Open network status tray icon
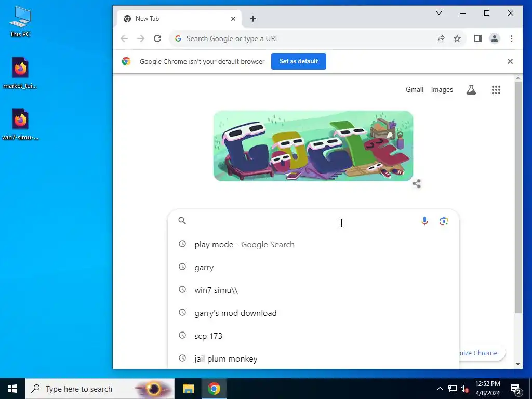 coord(453,389)
